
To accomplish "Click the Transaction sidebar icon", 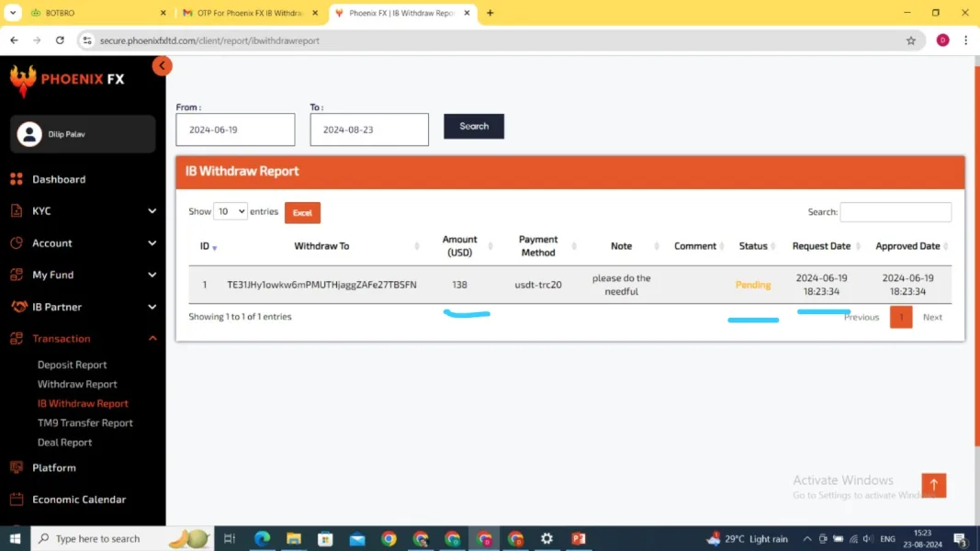I will (x=17, y=339).
